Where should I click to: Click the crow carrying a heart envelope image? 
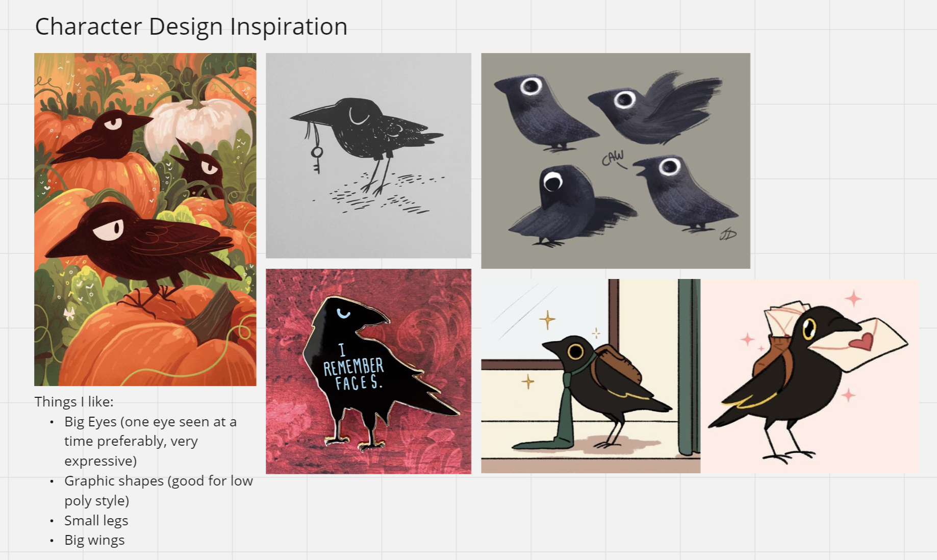point(809,376)
